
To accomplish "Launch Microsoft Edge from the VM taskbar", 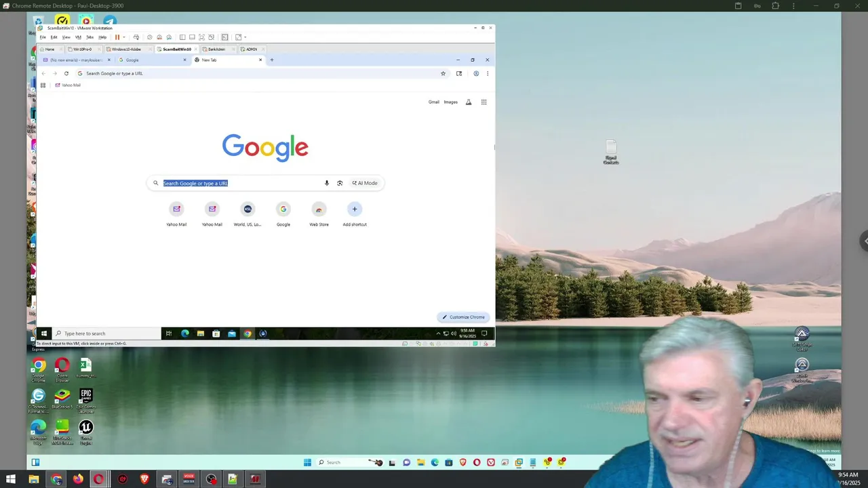I will (x=184, y=333).
